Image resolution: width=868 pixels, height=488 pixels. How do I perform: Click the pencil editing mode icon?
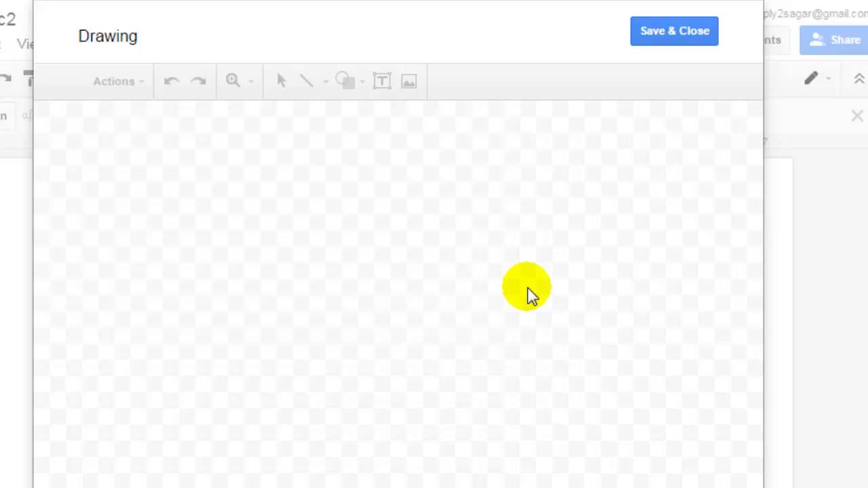pos(811,79)
